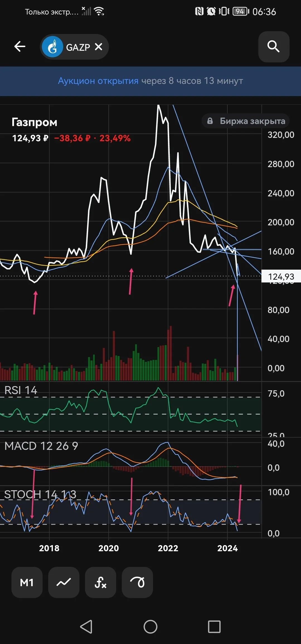Tap the 75,0 RSI axis value
The height and width of the screenshot is (644, 301).
tap(276, 394)
